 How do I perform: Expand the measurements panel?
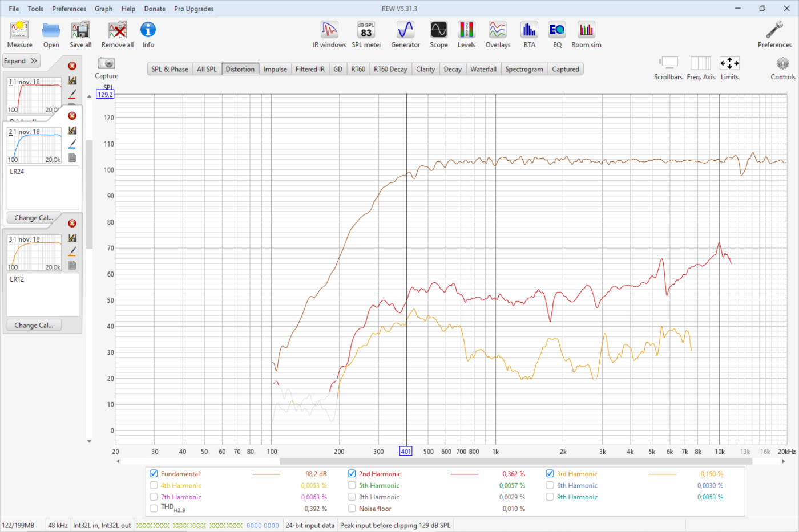21,61
